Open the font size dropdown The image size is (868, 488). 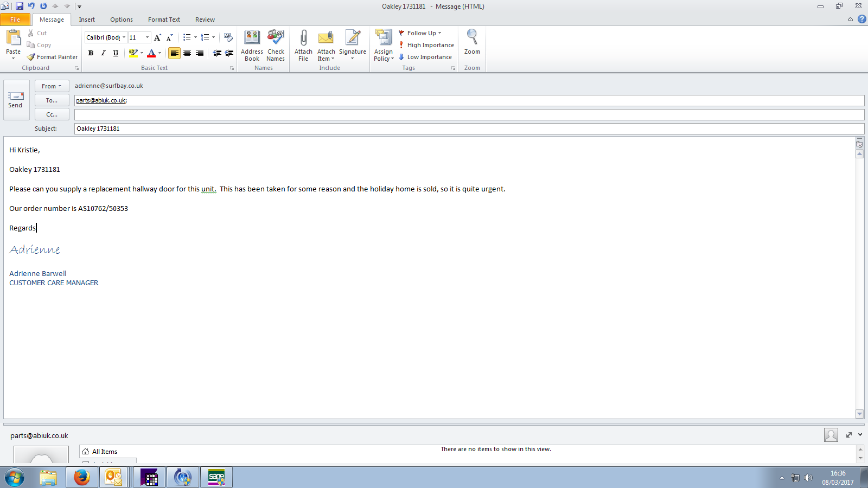(147, 37)
